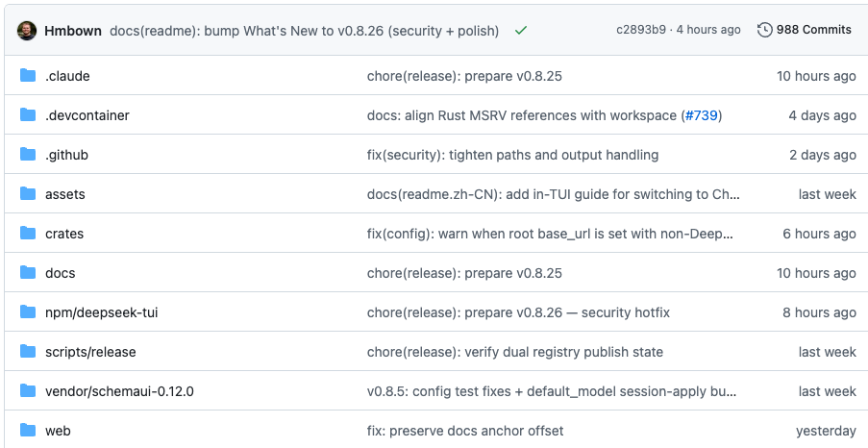Open pull request #739 link
The width and height of the screenshot is (868, 448).
click(702, 115)
